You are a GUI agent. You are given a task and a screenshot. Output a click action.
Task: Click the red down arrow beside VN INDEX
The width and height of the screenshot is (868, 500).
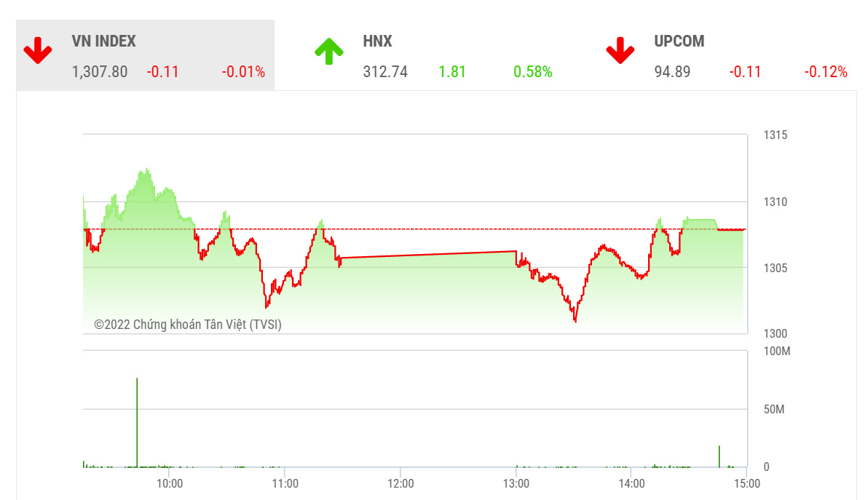click(38, 50)
